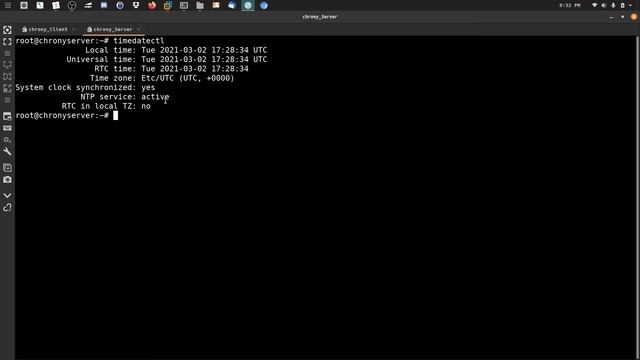Duplicate the current session

(7, 168)
